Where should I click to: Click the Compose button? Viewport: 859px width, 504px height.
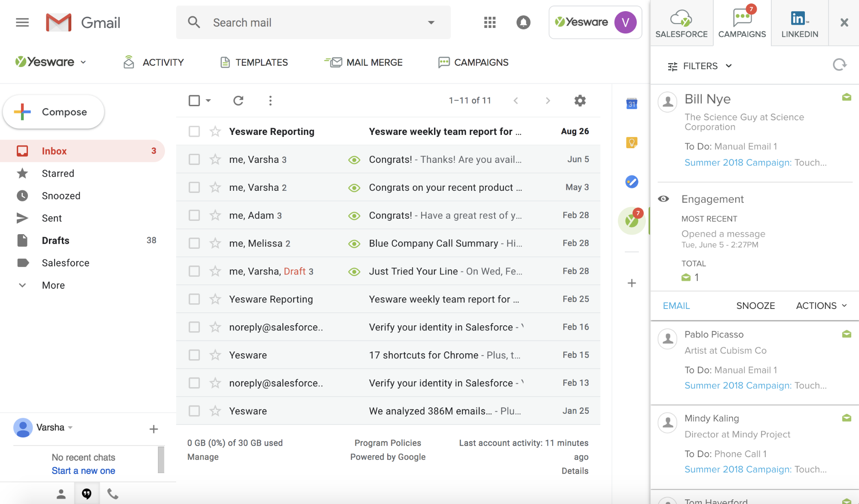(53, 112)
